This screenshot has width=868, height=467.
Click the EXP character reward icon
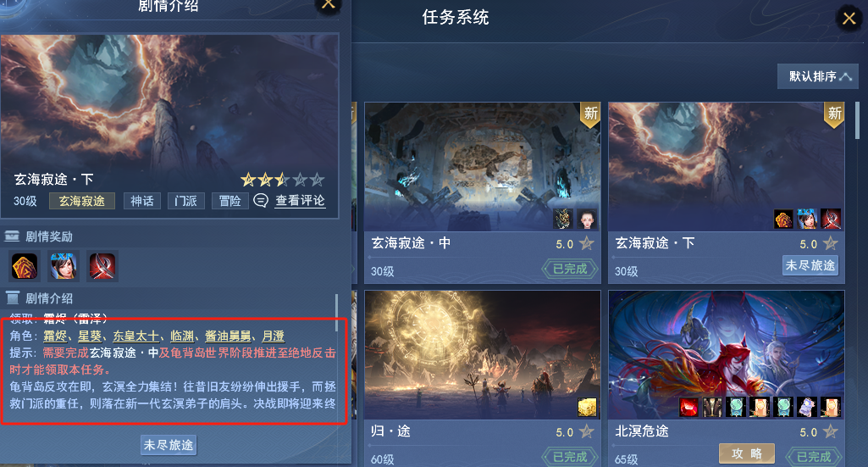click(x=64, y=266)
